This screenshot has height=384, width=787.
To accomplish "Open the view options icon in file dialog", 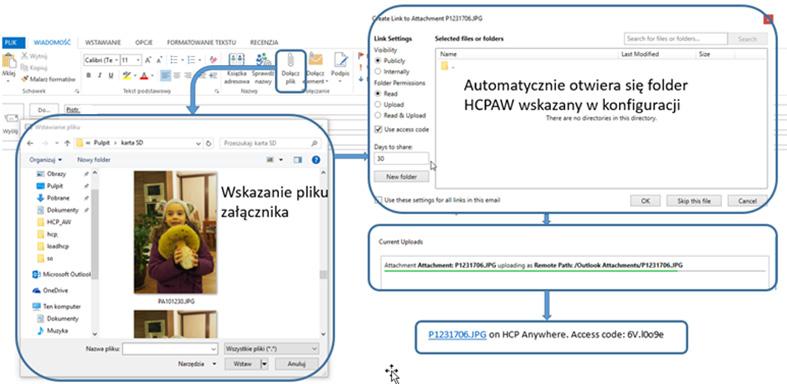I will coord(271,160).
